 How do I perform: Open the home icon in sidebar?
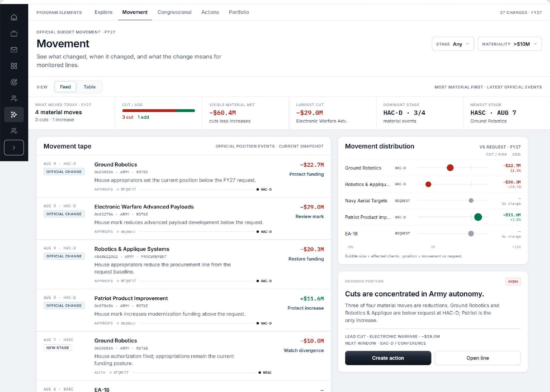point(14,17)
